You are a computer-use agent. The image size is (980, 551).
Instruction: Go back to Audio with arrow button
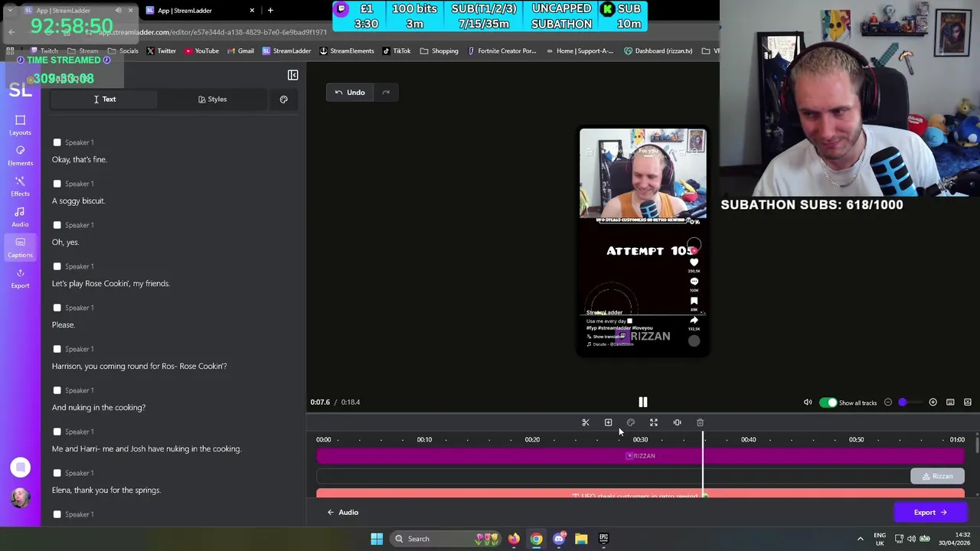coord(343,513)
